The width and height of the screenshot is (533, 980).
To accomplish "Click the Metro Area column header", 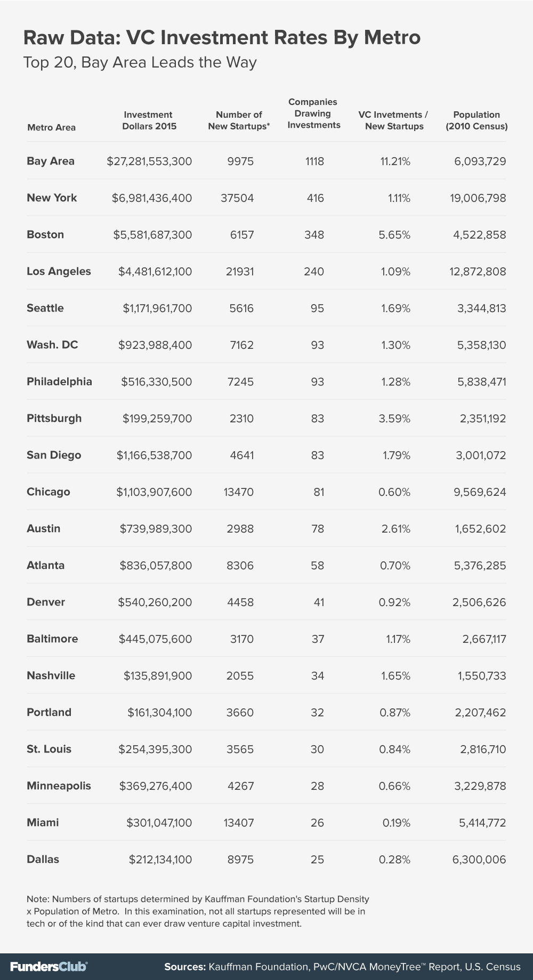I will (51, 127).
